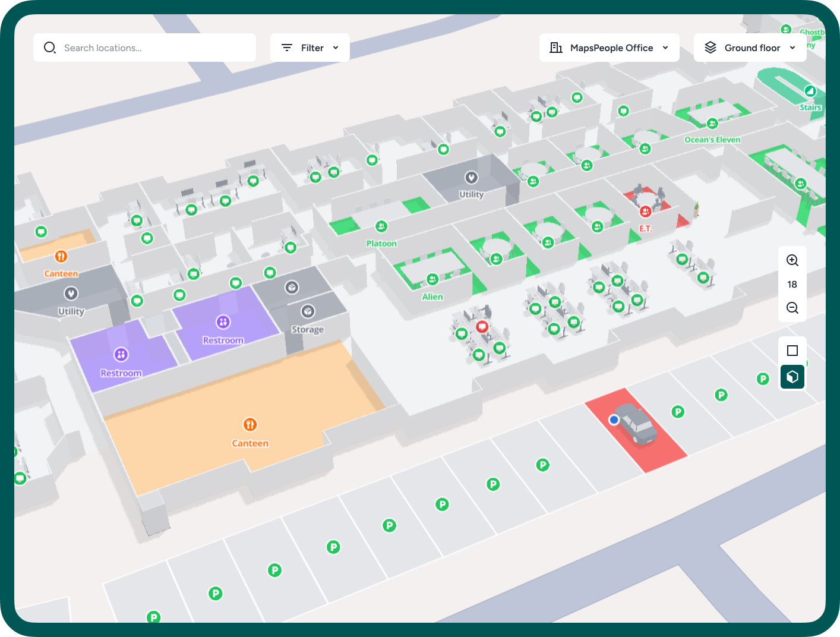This screenshot has height=637, width=840.
Task: Toggle the 3D cube view button
Action: [792, 377]
